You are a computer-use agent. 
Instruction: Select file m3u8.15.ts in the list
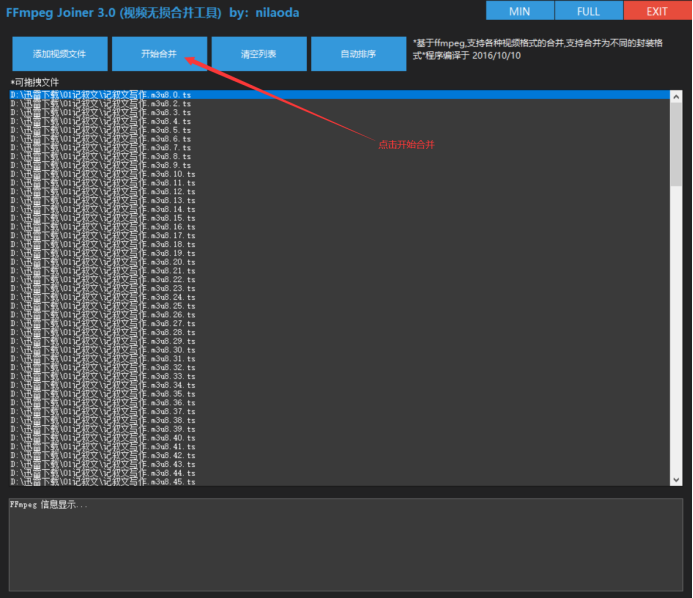pyautogui.click(x=339, y=218)
